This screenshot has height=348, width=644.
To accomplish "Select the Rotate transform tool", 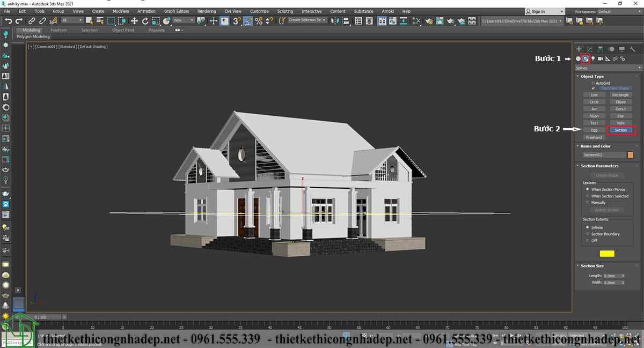I will pyautogui.click(x=145, y=20).
